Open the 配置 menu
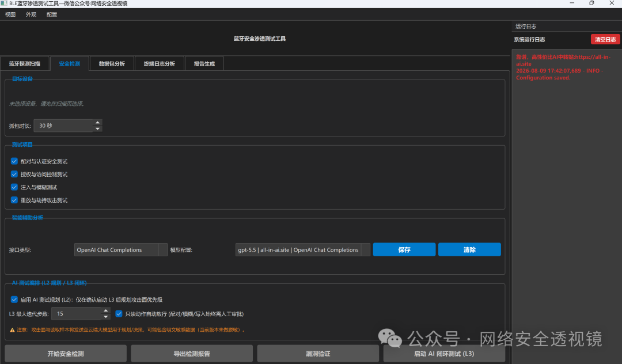This screenshot has width=622, height=364. click(52, 14)
